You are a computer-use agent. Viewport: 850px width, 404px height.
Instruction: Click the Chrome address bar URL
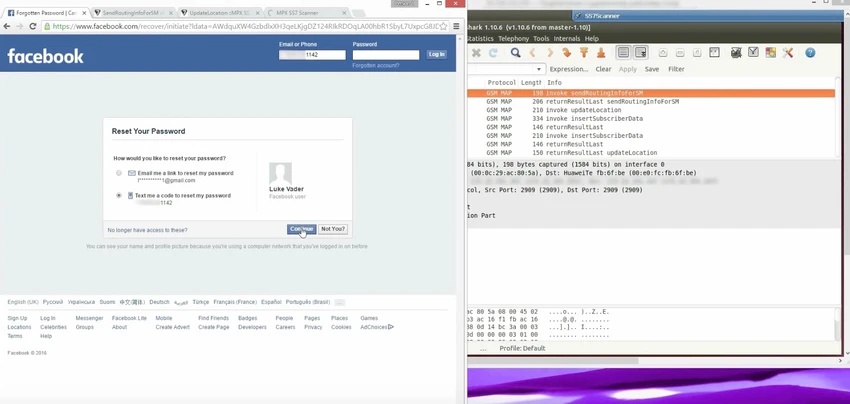point(246,26)
